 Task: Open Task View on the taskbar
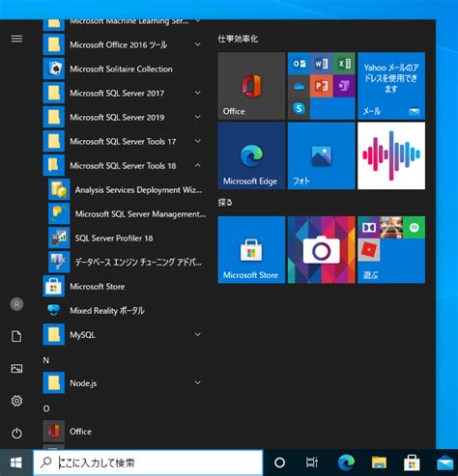[x=312, y=462]
